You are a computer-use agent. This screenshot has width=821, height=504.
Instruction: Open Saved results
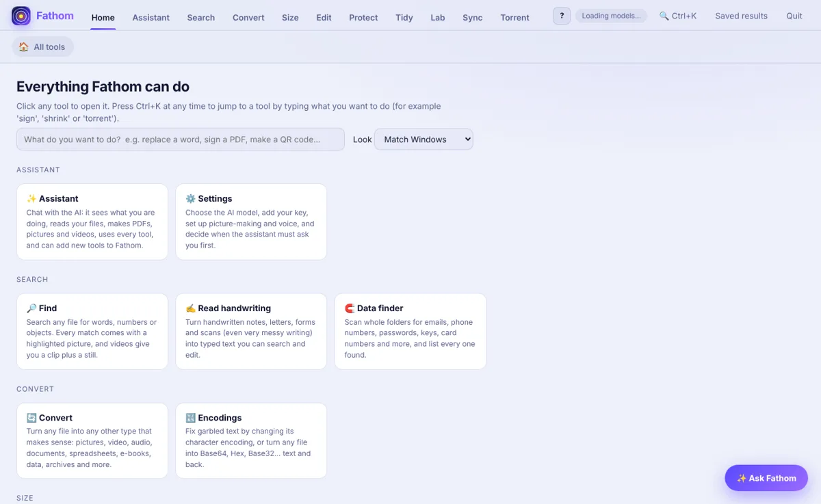pos(741,16)
